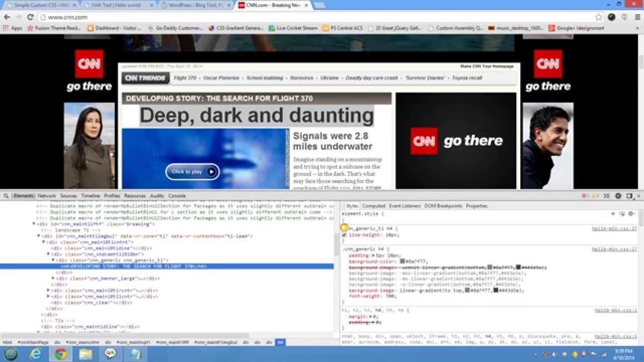Click the red error count indicator

(585, 196)
